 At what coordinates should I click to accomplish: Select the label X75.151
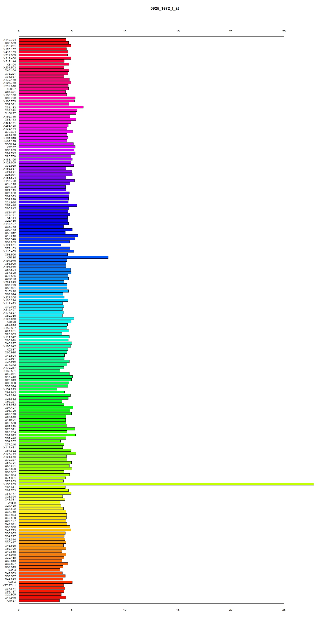pyautogui.click(x=10, y=214)
